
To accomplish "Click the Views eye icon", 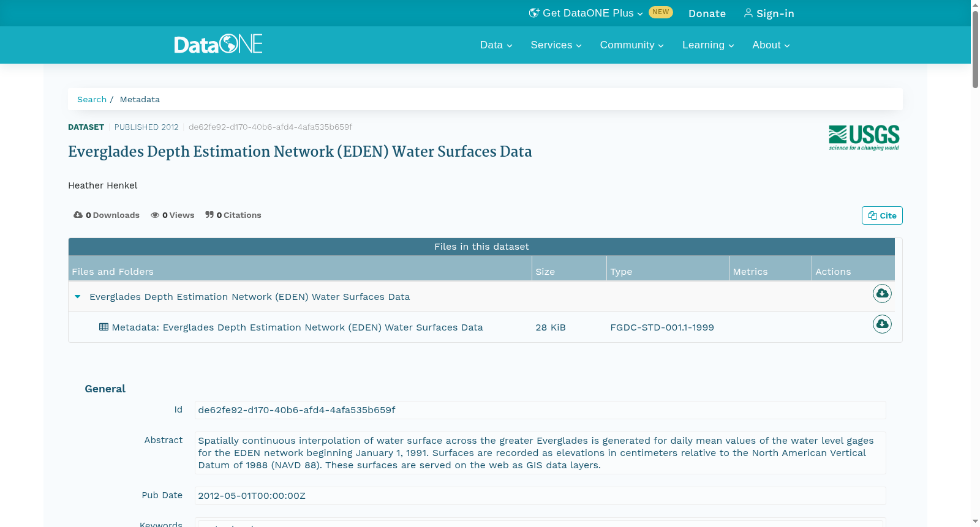I will (x=155, y=215).
